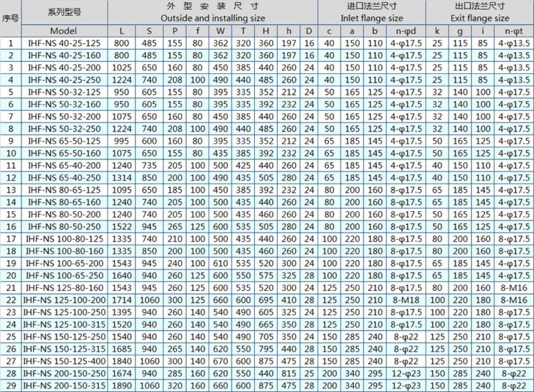Click the Model column header
The image size is (534, 392).
(x=64, y=31)
